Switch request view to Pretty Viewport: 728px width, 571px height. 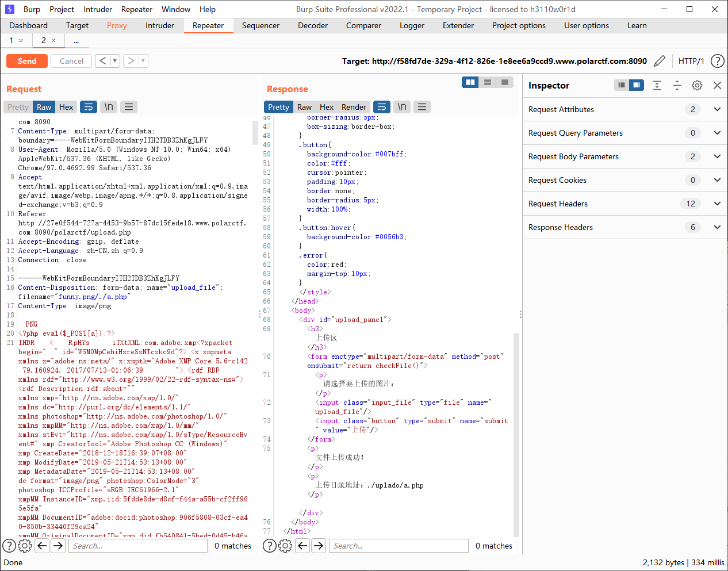(x=18, y=107)
